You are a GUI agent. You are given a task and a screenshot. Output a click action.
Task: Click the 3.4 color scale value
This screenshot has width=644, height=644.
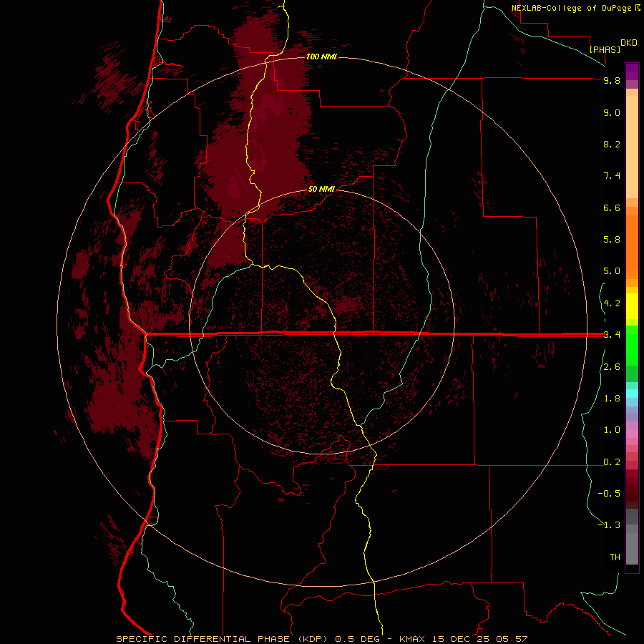612,335
